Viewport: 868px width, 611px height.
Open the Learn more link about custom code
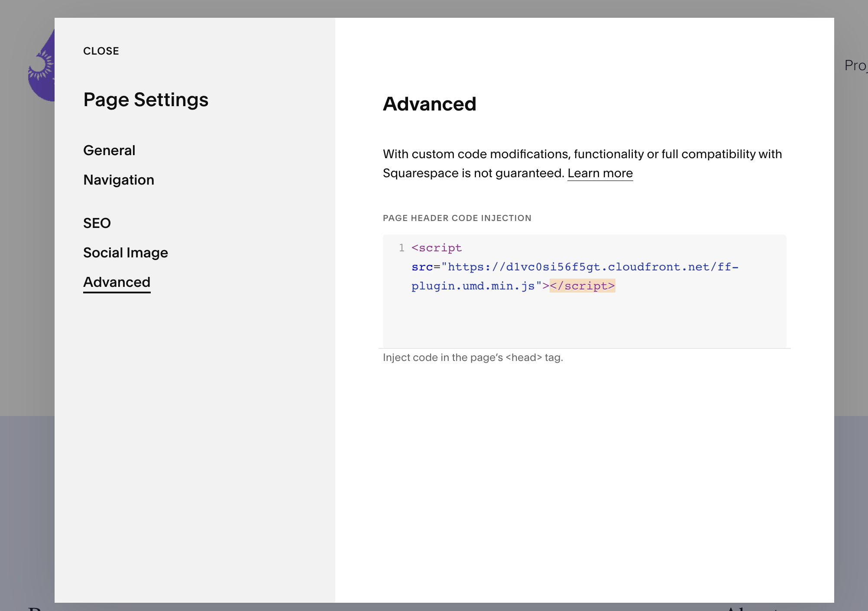pos(600,173)
